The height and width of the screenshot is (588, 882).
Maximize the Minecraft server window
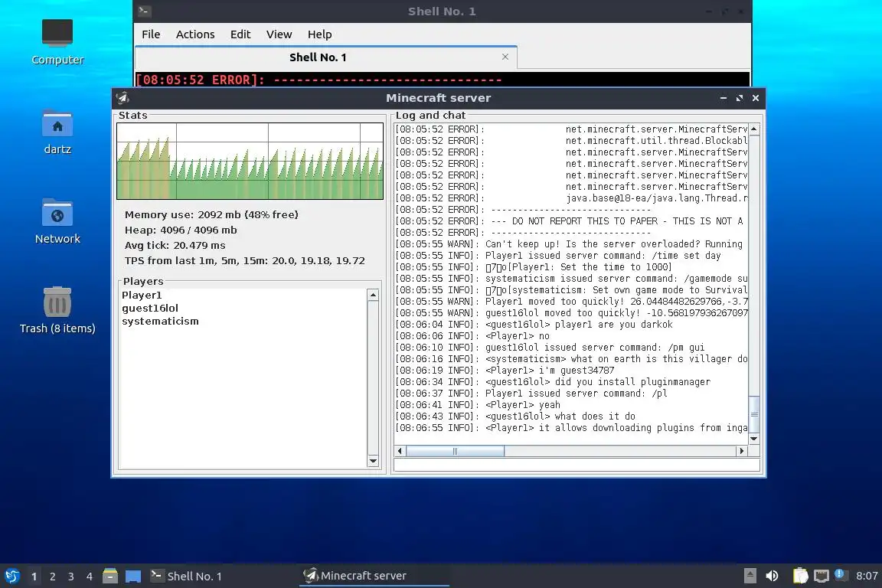[x=740, y=98]
